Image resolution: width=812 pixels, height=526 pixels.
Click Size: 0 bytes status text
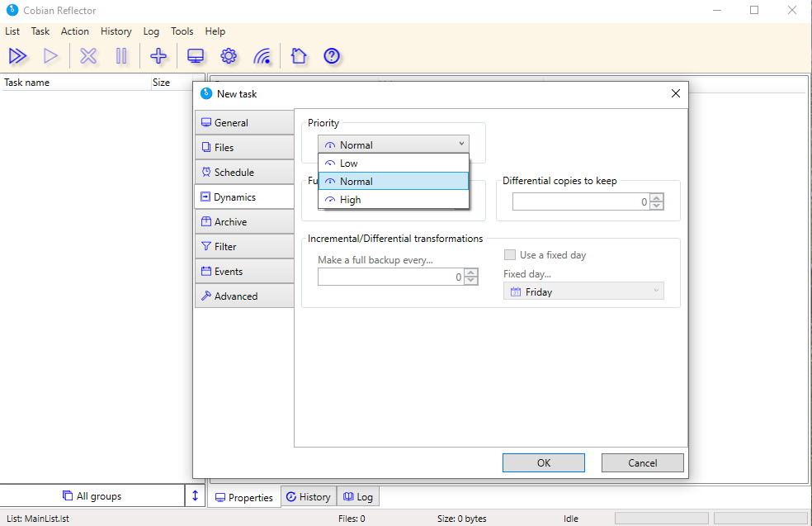point(461,519)
